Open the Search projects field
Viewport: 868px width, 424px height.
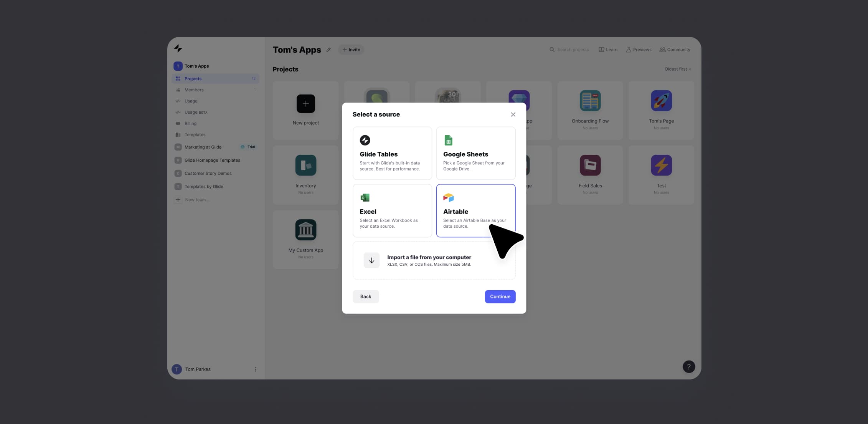569,49
